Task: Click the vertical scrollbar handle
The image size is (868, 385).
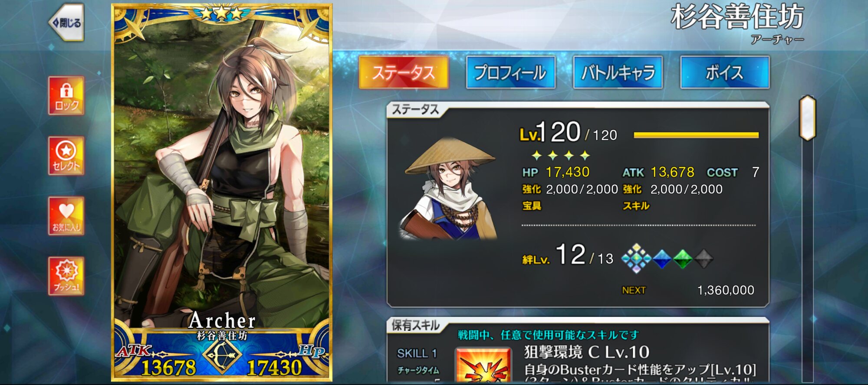Action: click(808, 118)
